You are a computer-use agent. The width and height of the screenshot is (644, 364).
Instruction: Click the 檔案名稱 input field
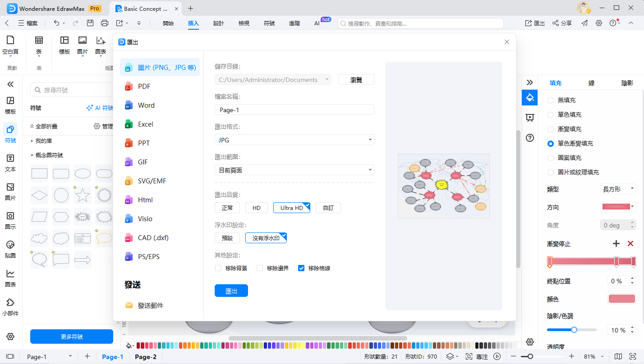(294, 109)
